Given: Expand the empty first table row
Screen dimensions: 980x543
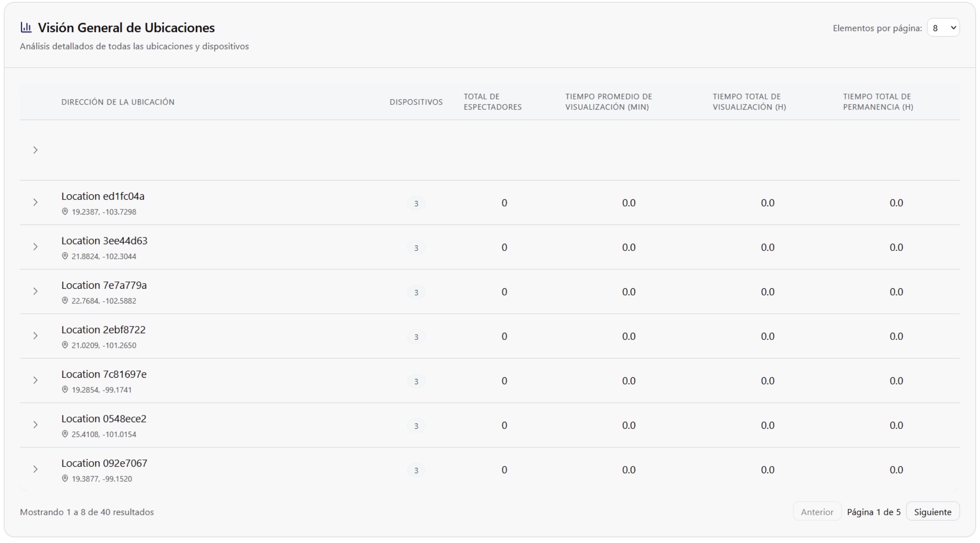Looking at the screenshot, I should [x=35, y=150].
